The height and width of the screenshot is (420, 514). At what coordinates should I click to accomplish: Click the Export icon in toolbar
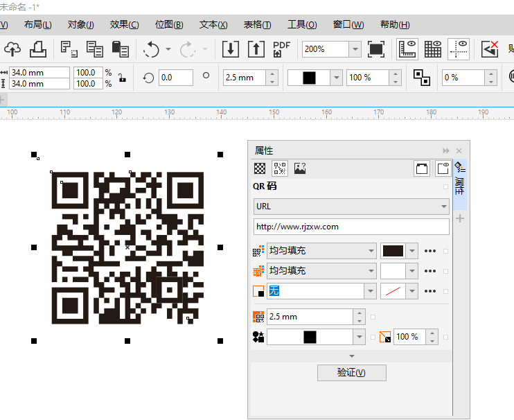point(256,49)
